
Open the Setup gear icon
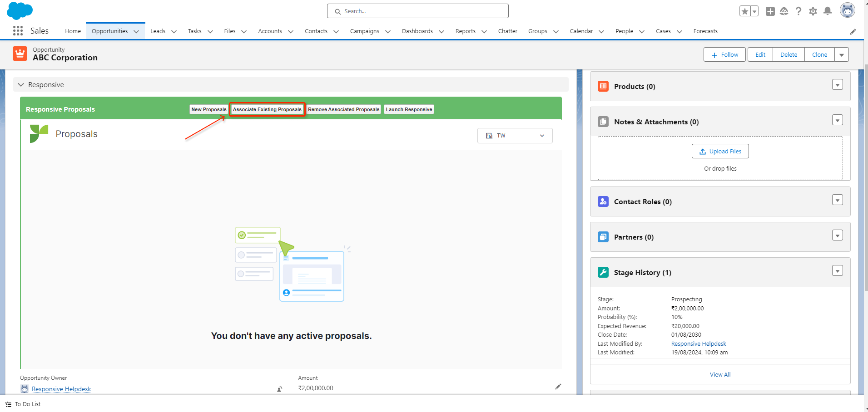point(813,11)
